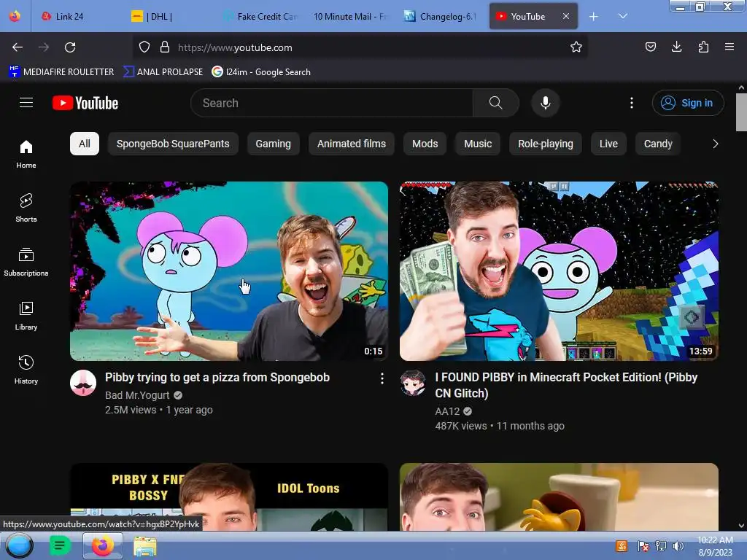Bookmark this page with the star
This screenshot has height=560, width=747.
576,47
